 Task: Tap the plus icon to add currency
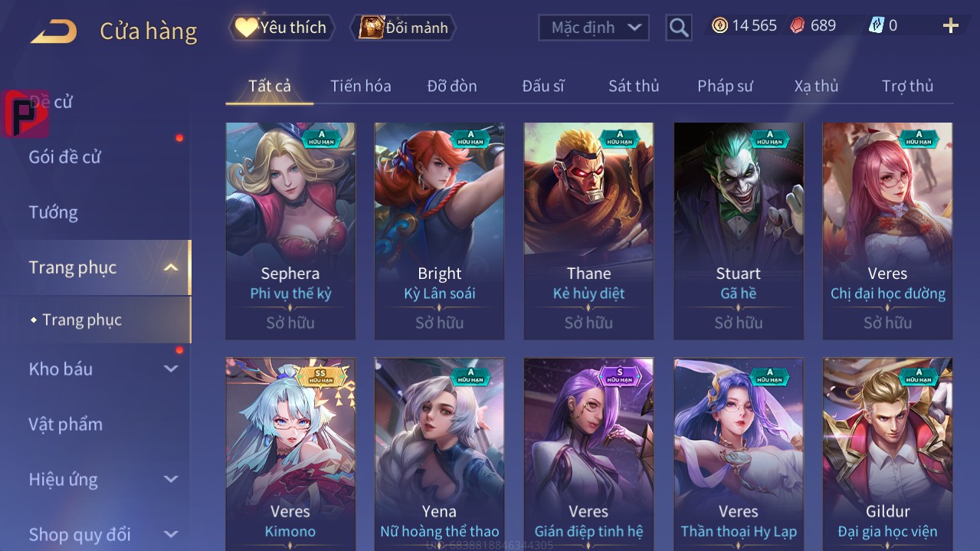[951, 26]
